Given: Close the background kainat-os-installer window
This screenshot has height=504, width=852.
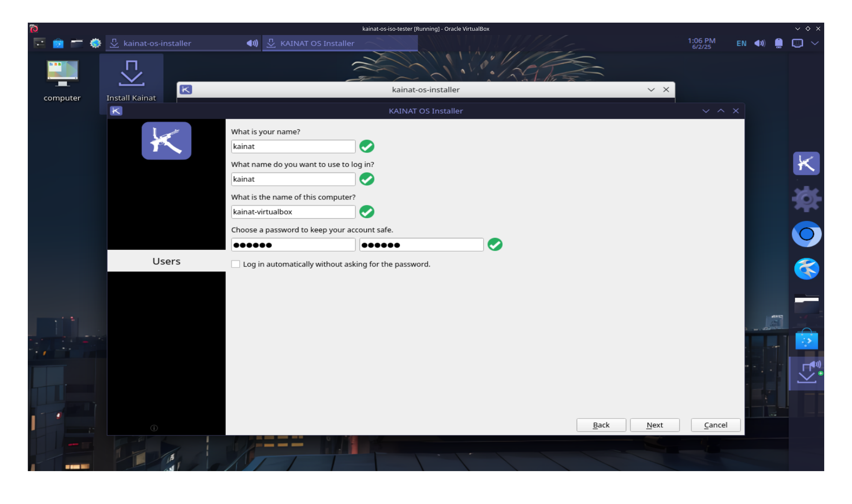Looking at the screenshot, I should point(666,90).
